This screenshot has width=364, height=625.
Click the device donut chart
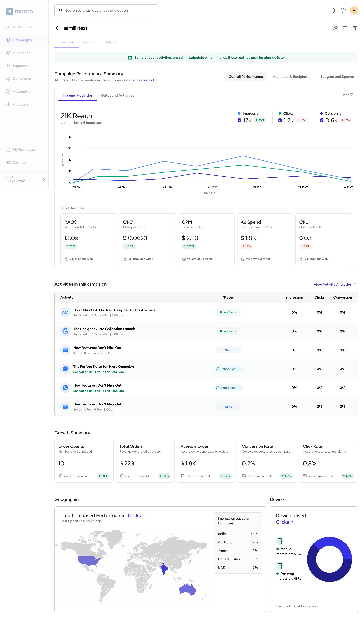(x=330, y=559)
